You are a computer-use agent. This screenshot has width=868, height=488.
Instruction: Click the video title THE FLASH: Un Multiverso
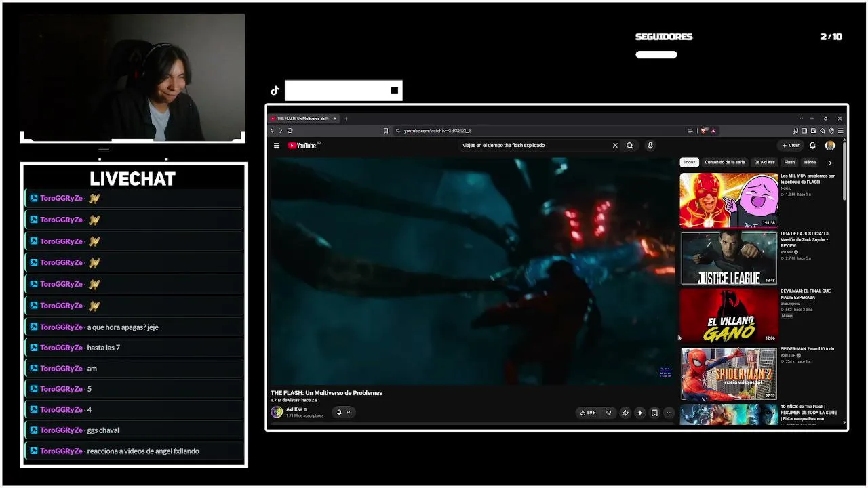326,393
